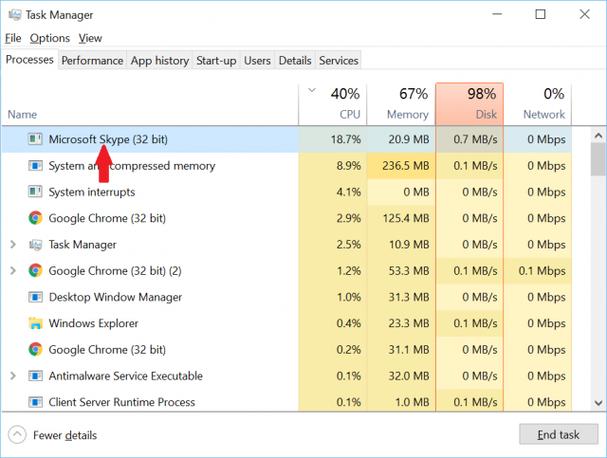Select Microsoft Skype (32 bit) row
Image resolution: width=607 pixels, height=458 pixels.
pyautogui.click(x=286, y=139)
